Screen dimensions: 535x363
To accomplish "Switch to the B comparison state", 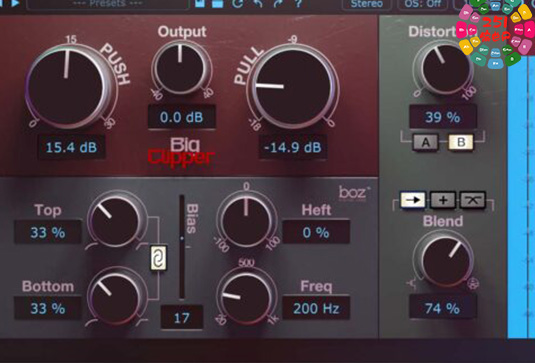I will pyautogui.click(x=461, y=142).
